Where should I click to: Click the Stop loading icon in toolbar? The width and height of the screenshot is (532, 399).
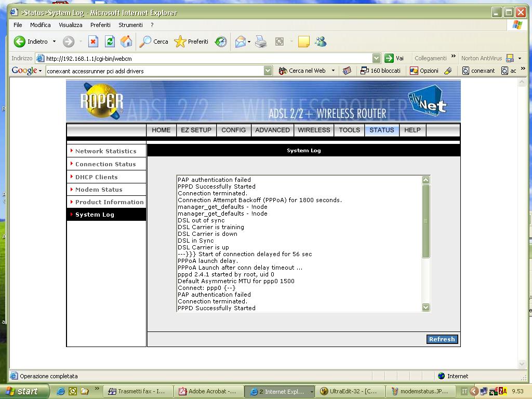click(93, 42)
